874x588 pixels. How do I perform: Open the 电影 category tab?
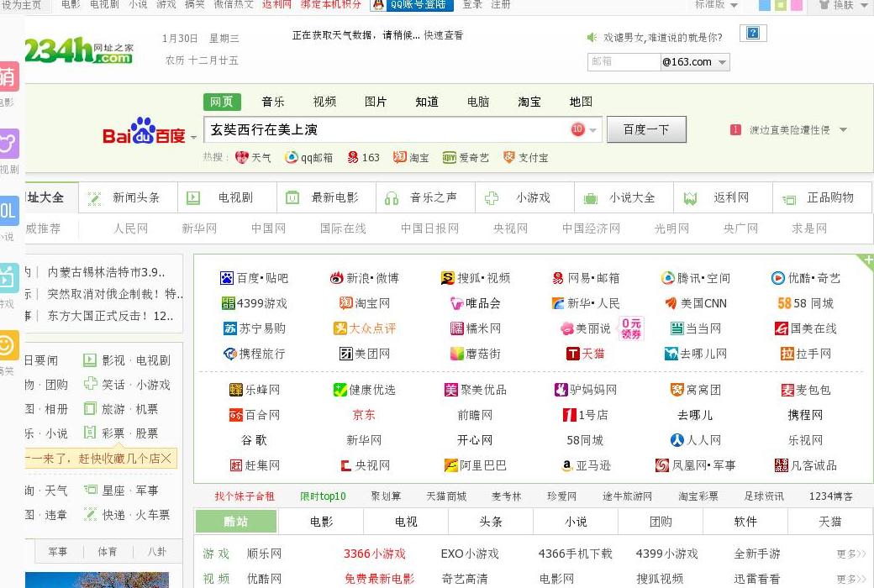321,522
